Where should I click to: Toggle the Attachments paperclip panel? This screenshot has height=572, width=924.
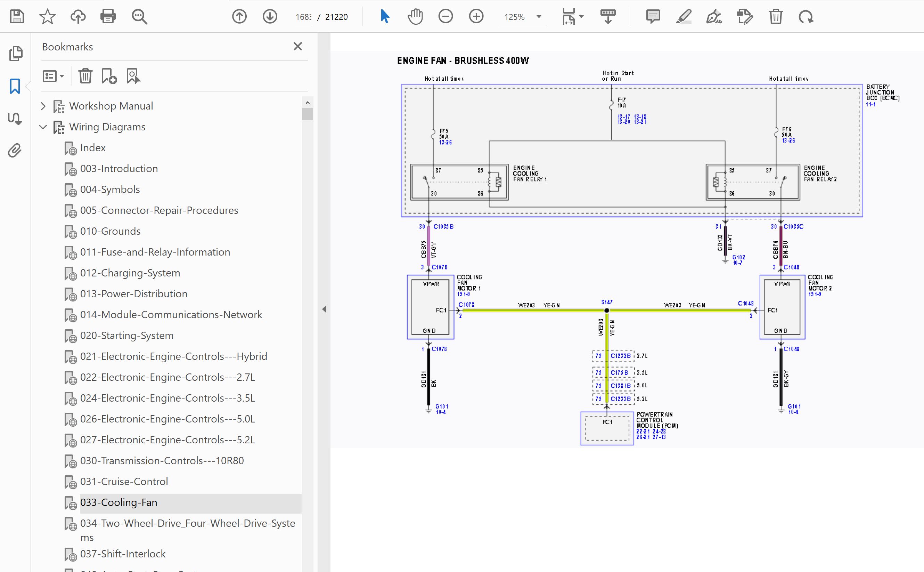coord(15,151)
